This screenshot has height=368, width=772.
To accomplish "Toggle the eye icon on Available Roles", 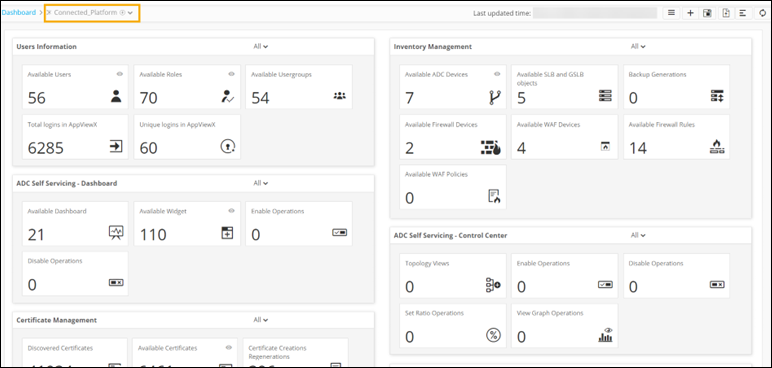I will (231, 74).
